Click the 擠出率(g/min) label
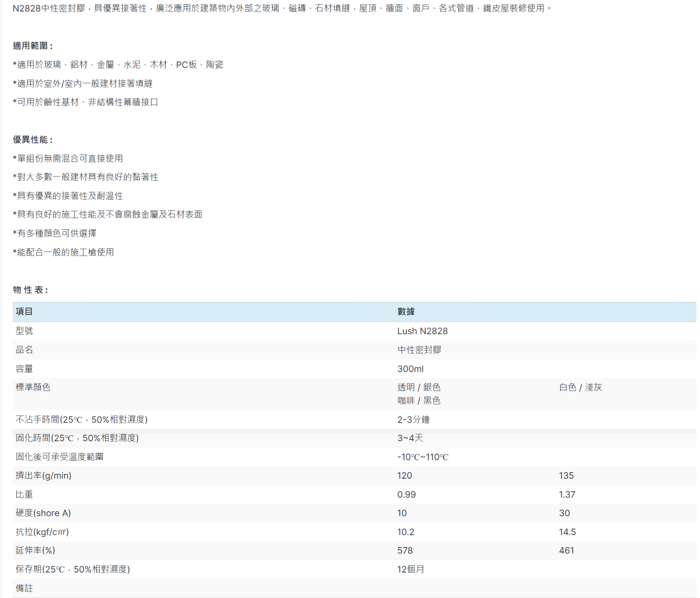The image size is (700, 598). coord(44,475)
